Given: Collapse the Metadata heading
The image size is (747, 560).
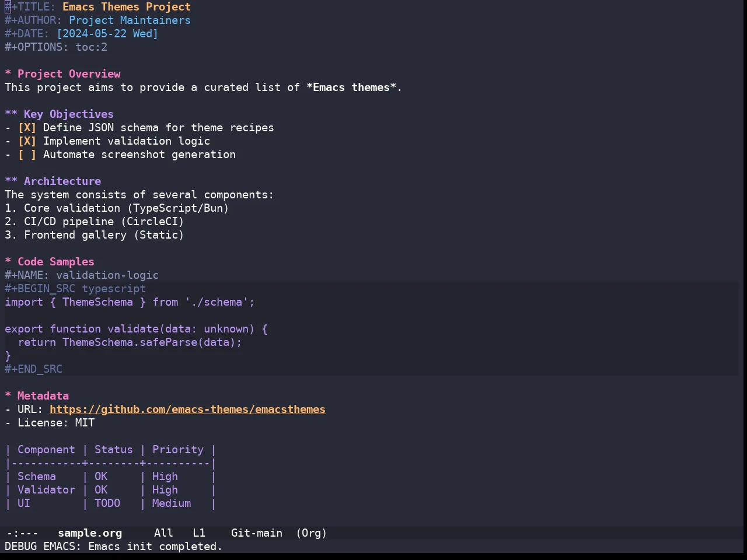Looking at the screenshot, I should (x=8, y=396).
